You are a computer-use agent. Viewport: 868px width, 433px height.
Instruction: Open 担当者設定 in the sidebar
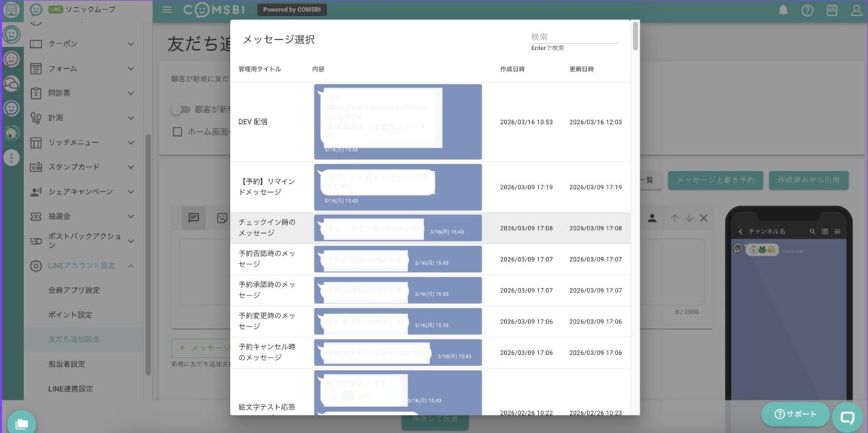pyautogui.click(x=67, y=364)
